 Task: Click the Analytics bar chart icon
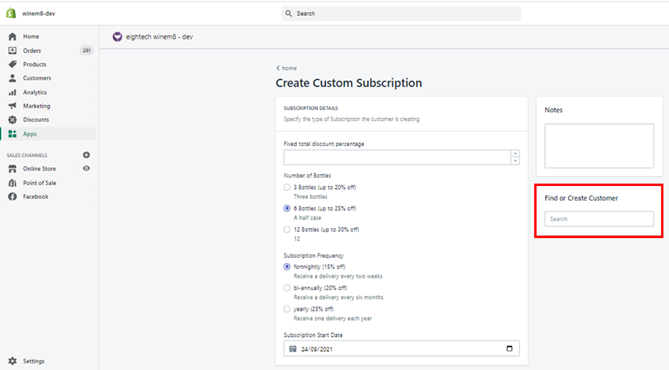[x=12, y=92]
